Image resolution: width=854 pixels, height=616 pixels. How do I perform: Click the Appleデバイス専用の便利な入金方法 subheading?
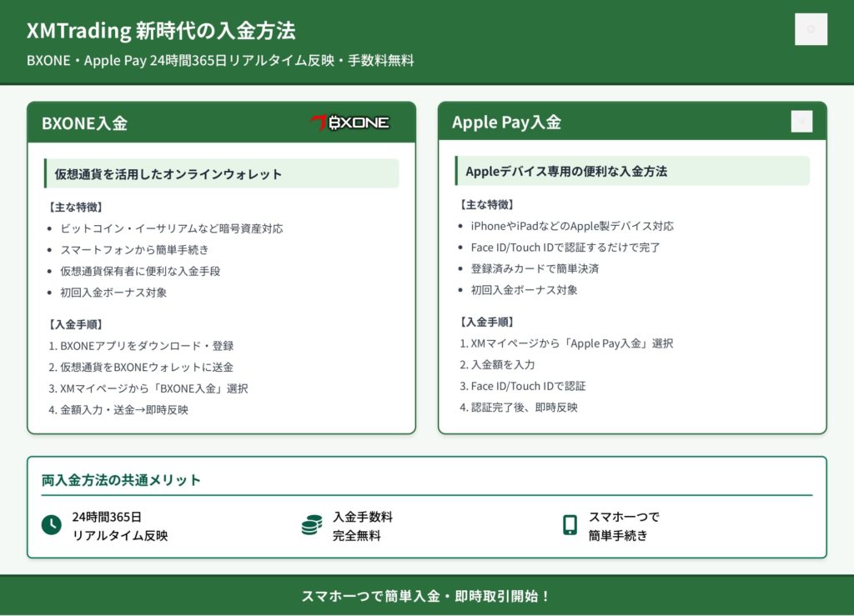coord(566,171)
